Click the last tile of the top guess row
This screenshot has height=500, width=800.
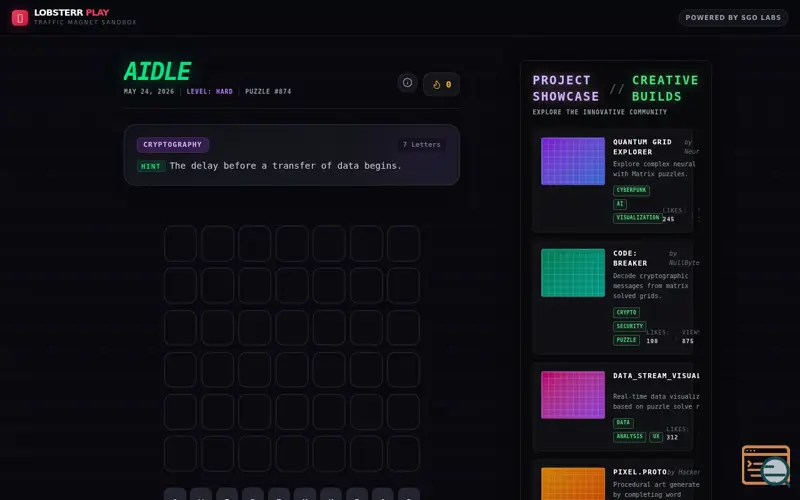pos(403,243)
